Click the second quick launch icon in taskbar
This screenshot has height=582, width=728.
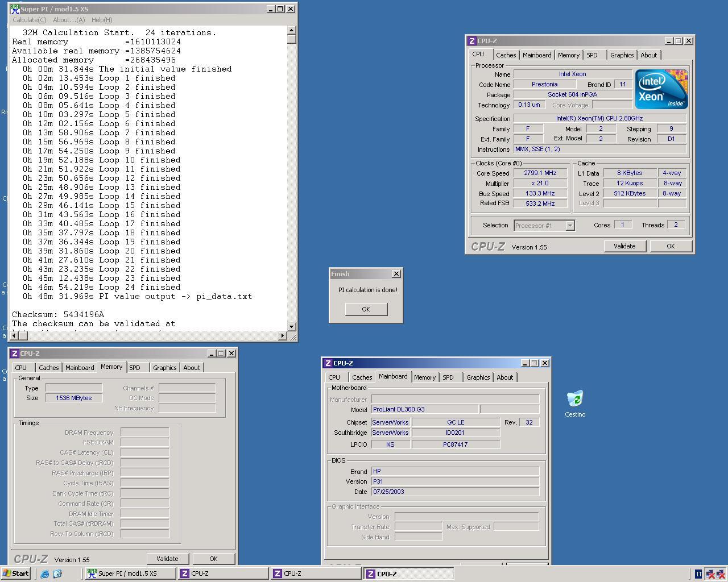[x=57, y=574]
